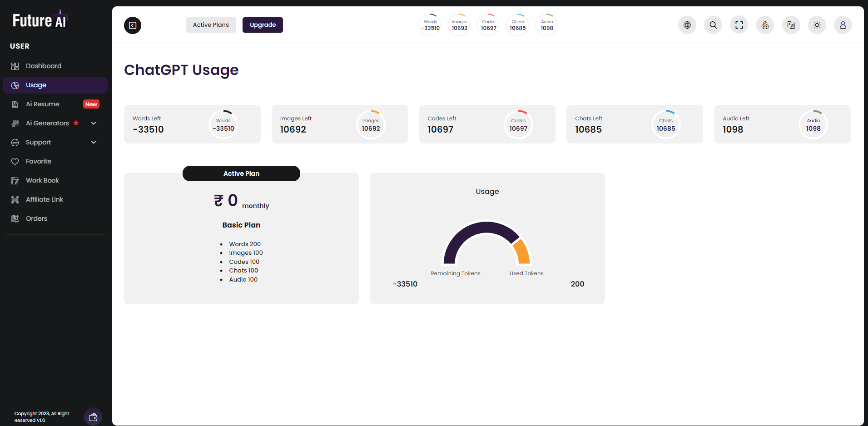
Task: Open the language translate icon
Action: coord(791,25)
